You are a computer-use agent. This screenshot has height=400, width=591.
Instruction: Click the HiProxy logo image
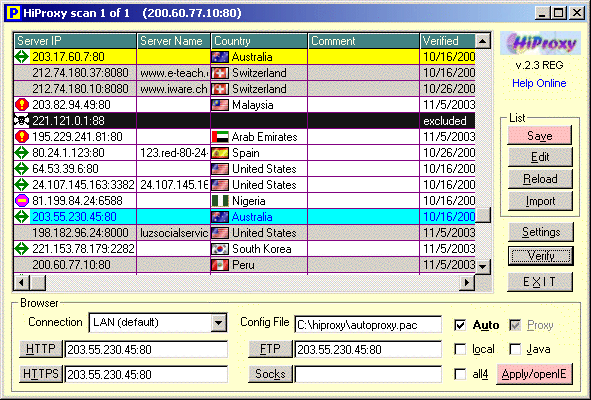540,43
